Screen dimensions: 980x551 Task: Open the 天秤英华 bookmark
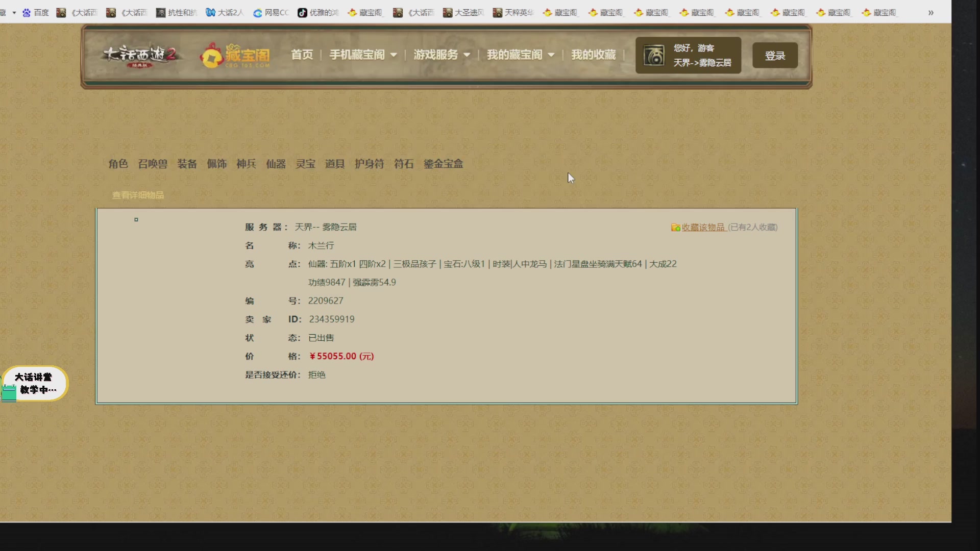pyautogui.click(x=513, y=13)
